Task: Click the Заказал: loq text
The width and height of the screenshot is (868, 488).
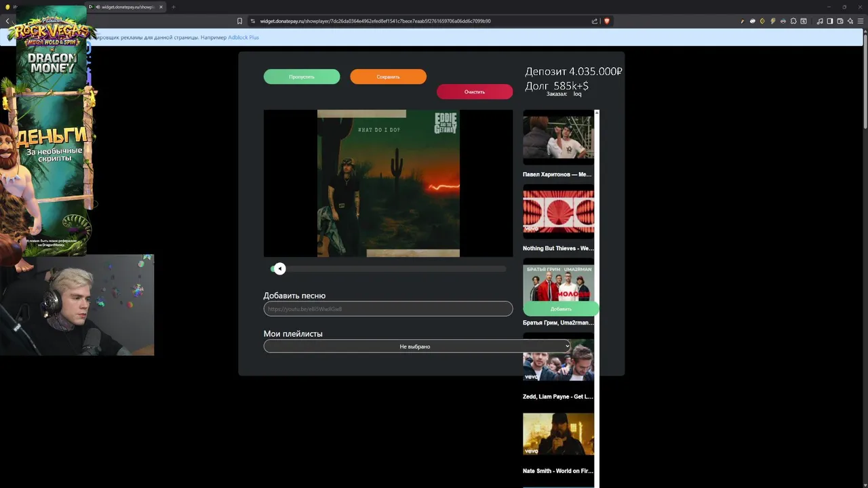Action: click(x=564, y=94)
